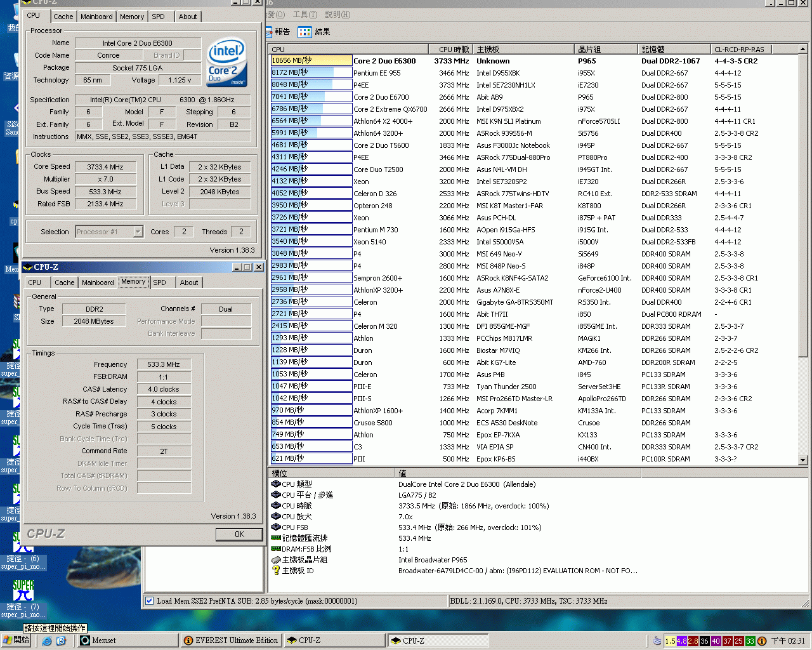Click the purple 4.8 sensor tray icon
This screenshot has height=650, width=812.
[x=682, y=641]
